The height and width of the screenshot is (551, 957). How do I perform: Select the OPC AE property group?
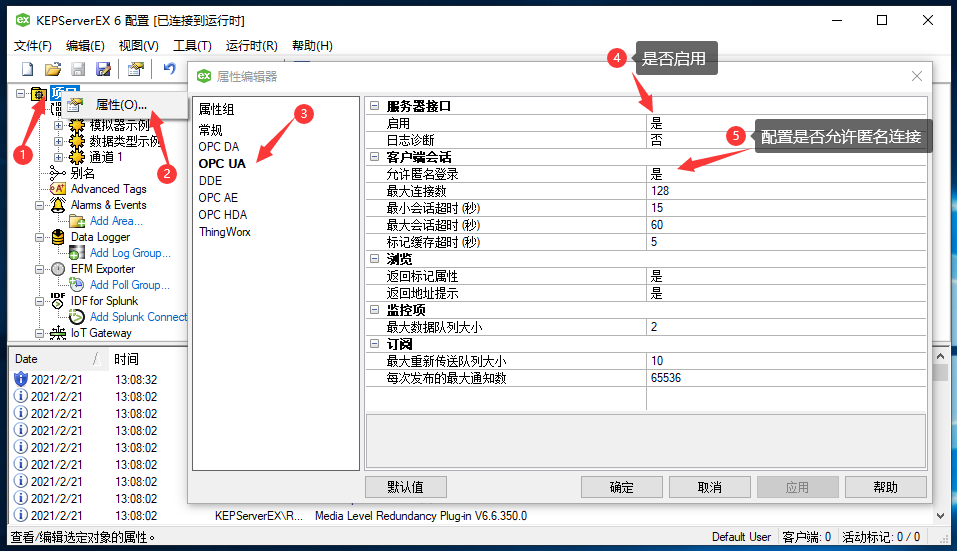coord(218,198)
